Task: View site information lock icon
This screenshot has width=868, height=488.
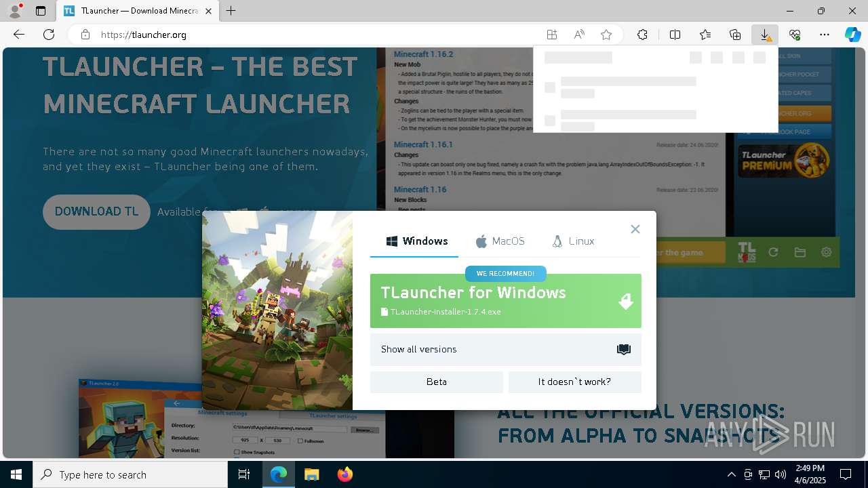Action: coord(85,35)
